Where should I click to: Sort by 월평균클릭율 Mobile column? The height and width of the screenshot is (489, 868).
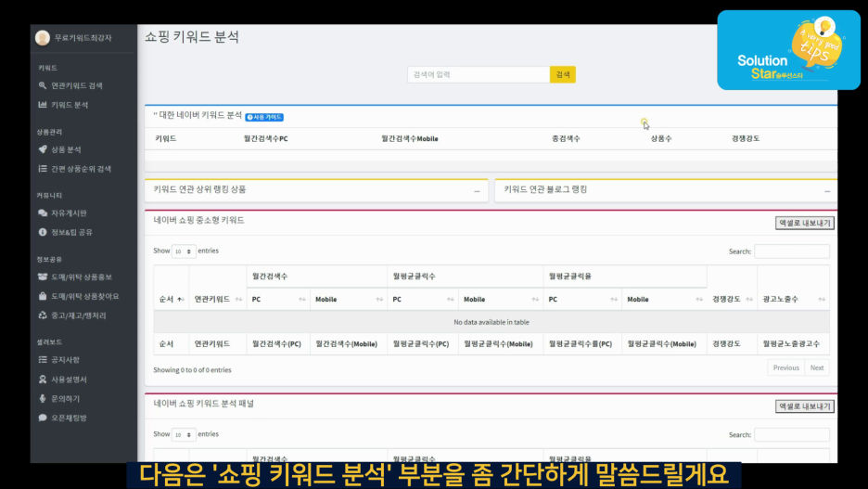coord(664,299)
